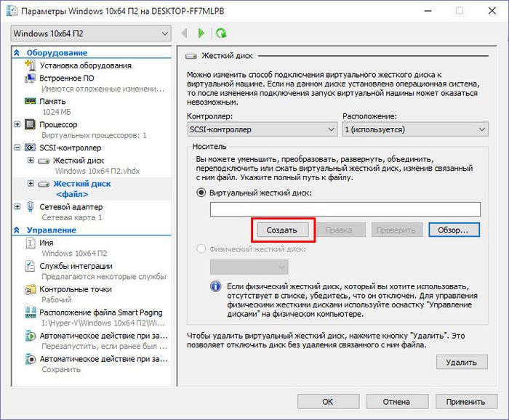Screen dimensions: 509x420
Task: Expand the Сетевой адаптер node
Action: click(x=17, y=206)
